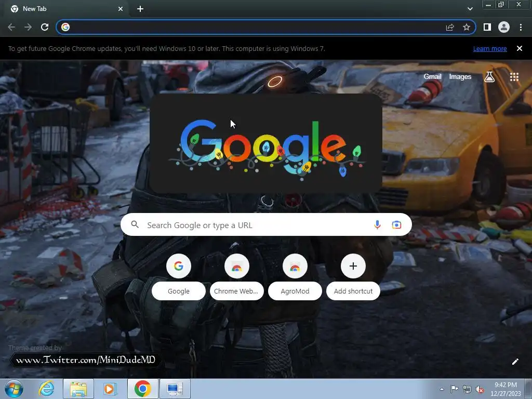Open the Search Labs flask icon
This screenshot has width=532, height=399.
[x=489, y=77]
